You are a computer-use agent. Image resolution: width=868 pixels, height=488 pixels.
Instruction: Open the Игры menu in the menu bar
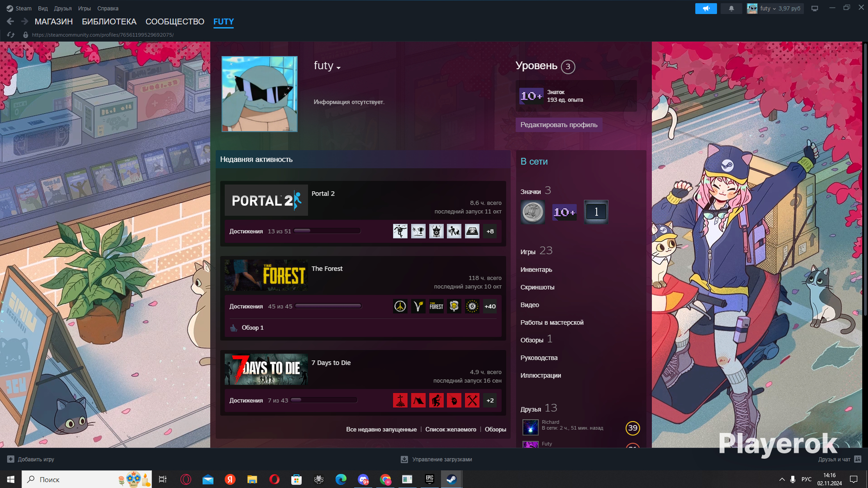point(84,8)
